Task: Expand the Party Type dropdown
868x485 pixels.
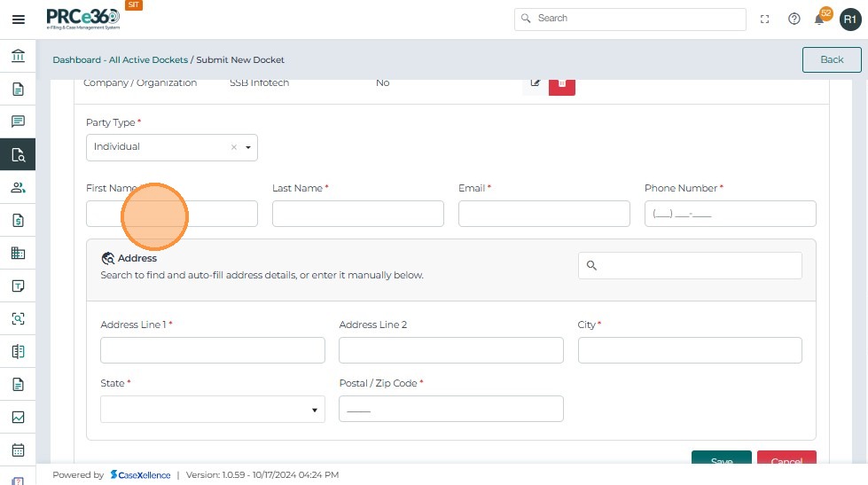Action: pyautogui.click(x=248, y=147)
